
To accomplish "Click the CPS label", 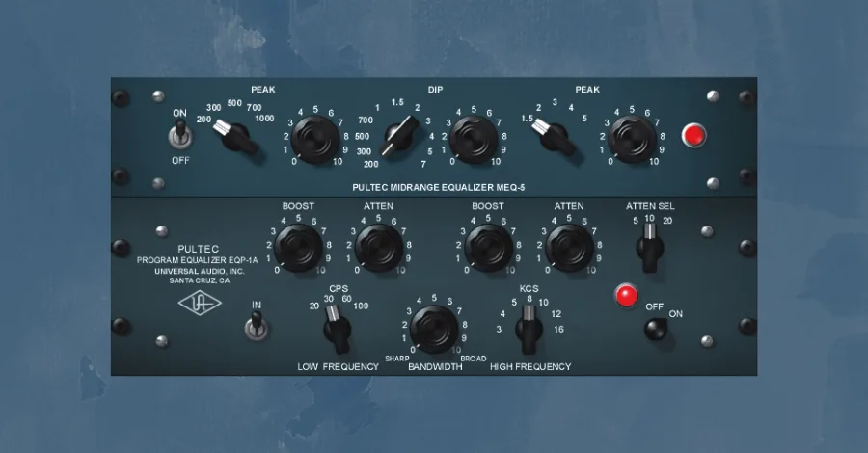I will [339, 289].
